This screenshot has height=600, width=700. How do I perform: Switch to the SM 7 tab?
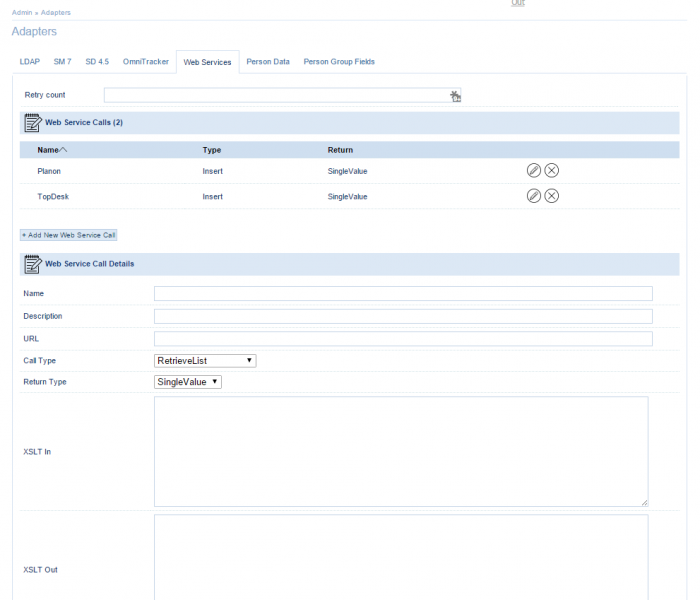click(62, 62)
